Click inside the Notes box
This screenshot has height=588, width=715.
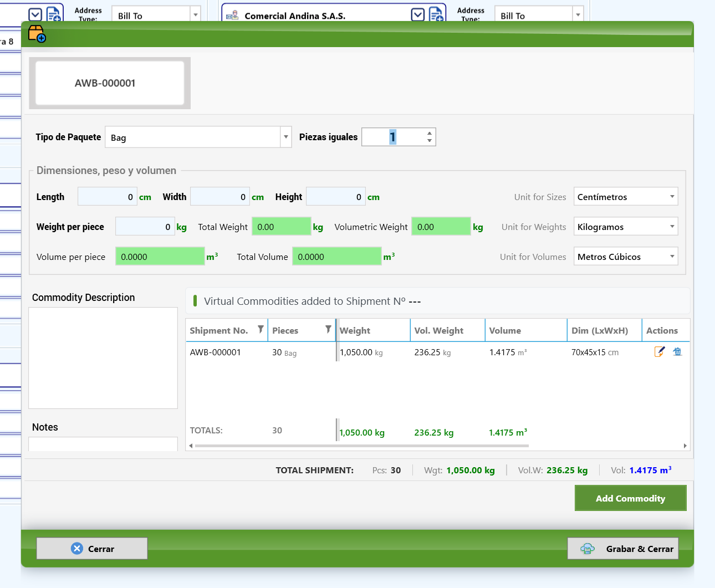103,444
